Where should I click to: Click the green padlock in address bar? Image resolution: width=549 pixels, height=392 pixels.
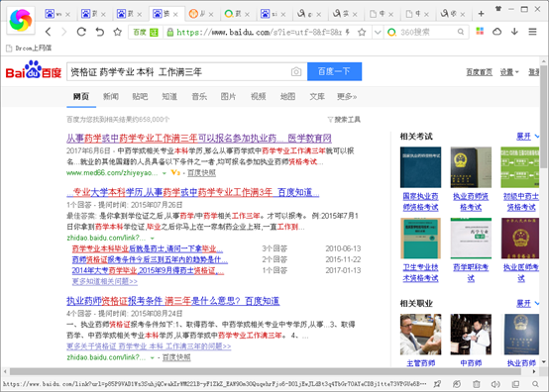170,33
